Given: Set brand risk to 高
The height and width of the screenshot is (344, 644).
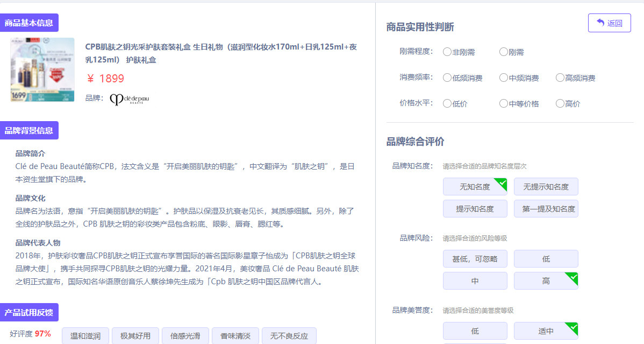Looking at the screenshot, I should [x=546, y=281].
